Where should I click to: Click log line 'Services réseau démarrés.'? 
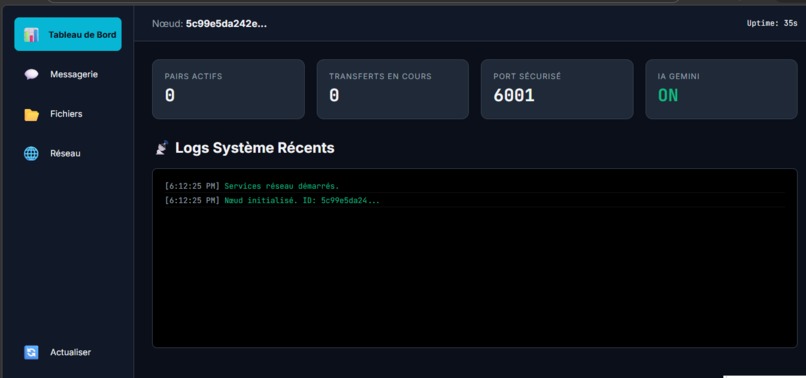[x=282, y=186]
